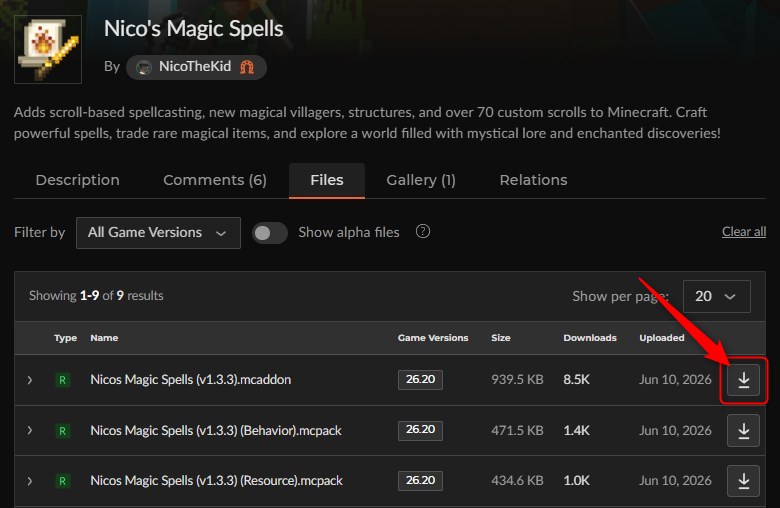Expand the (Behavior).mcpack row
The image size is (780, 508).
(30, 430)
